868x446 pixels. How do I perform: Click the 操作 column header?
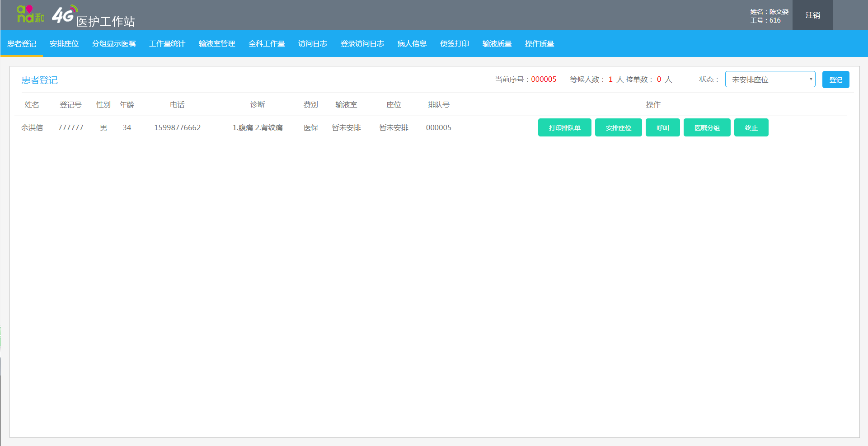coord(653,105)
